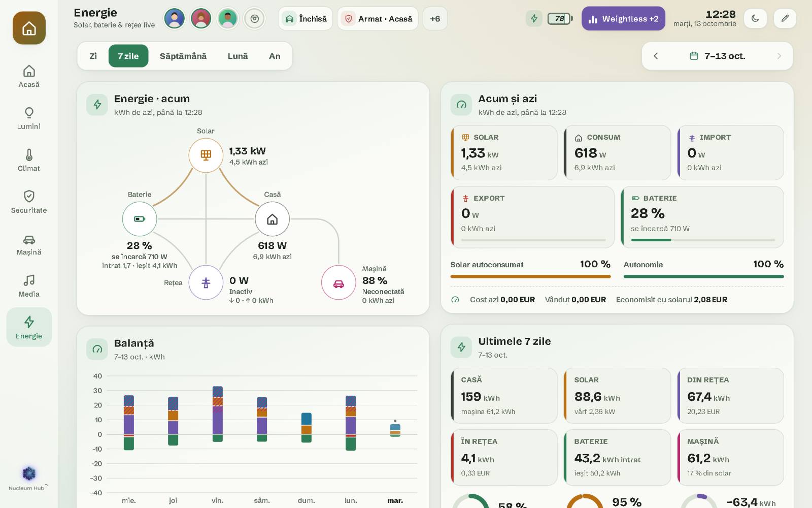Open the SOLAR 88,6 kWh weekly card

coord(617,396)
